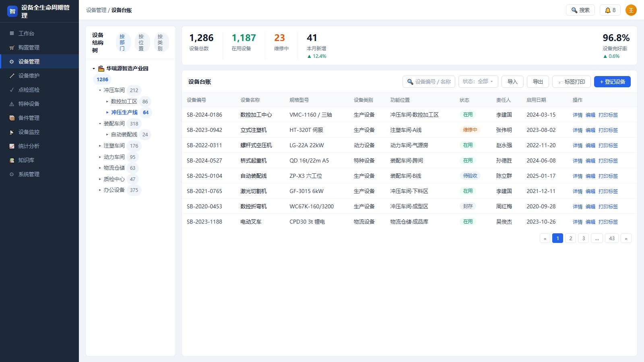644x362 pixels.
Task: Click the 知识库 books icon
Action: click(12, 160)
